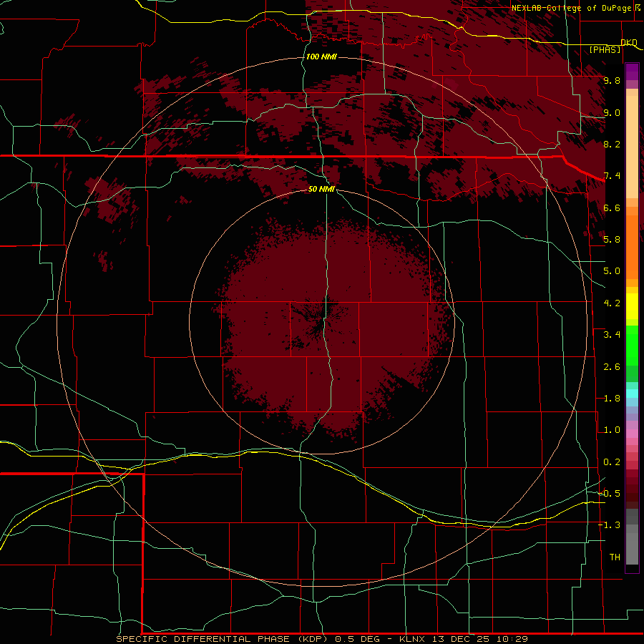This screenshot has width=644, height=644.
Task: Click the yellow band in the color legend
Action: 632,306
